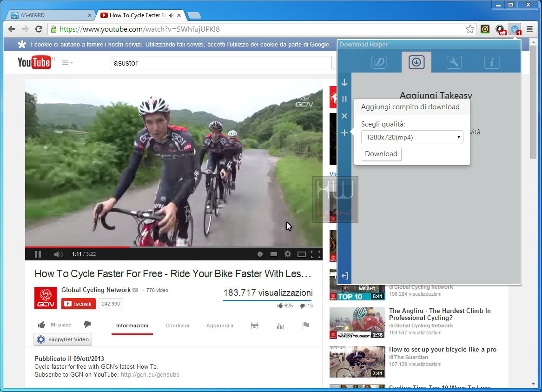542x392 pixels.
Task: Open the video player settings gear
Action: (x=288, y=254)
